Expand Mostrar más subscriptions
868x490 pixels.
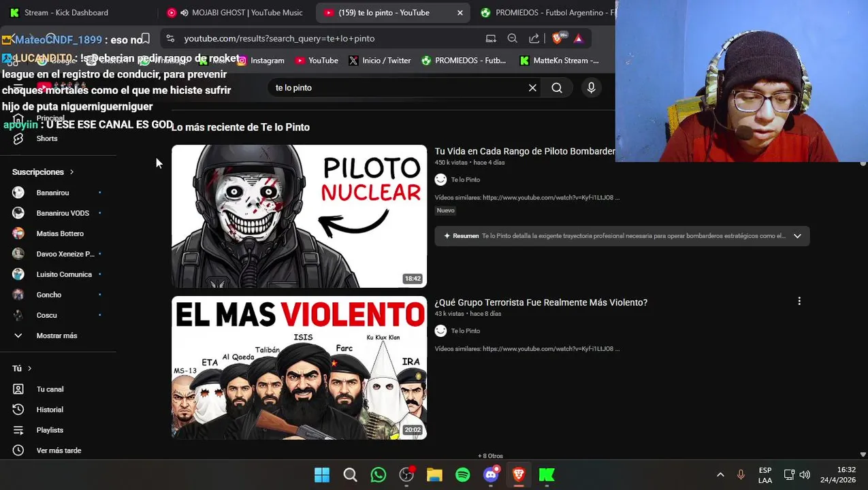click(57, 336)
